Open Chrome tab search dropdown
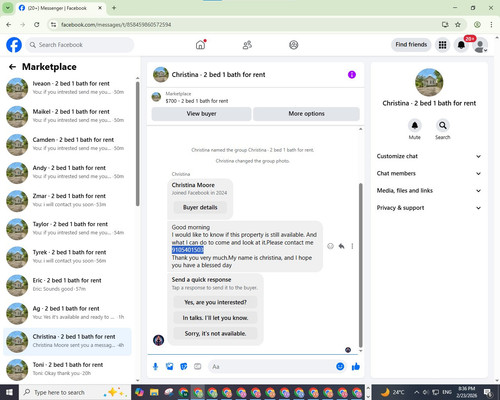The image size is (500, 400). pyautogui.click(x=8, y=8)
